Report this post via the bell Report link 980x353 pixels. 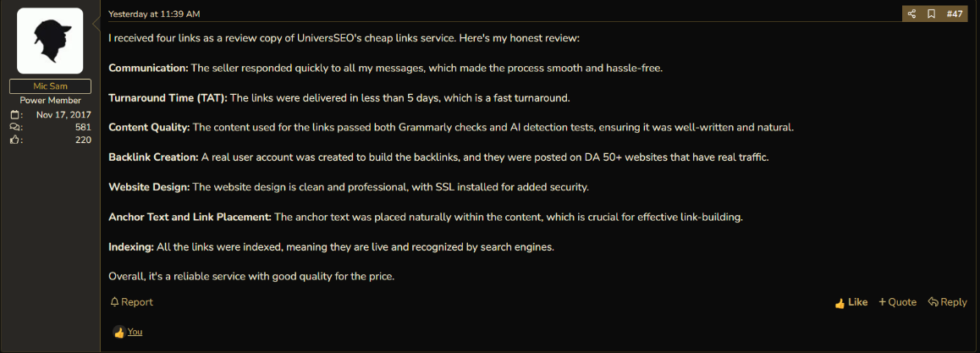131,301
